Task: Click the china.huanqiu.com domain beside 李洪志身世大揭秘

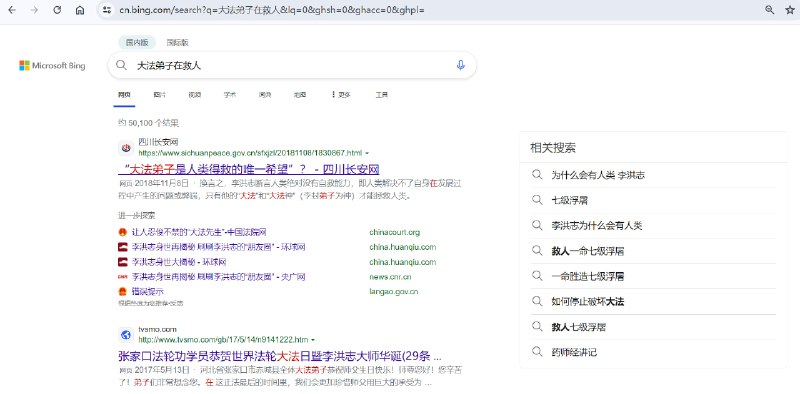Action: pos(403,262)
